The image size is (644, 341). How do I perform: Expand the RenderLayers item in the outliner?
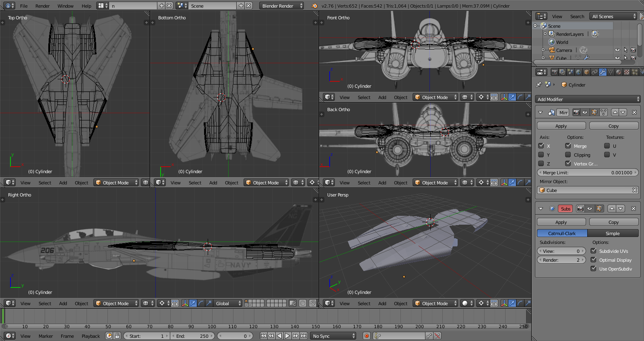[x=545, y=34]
